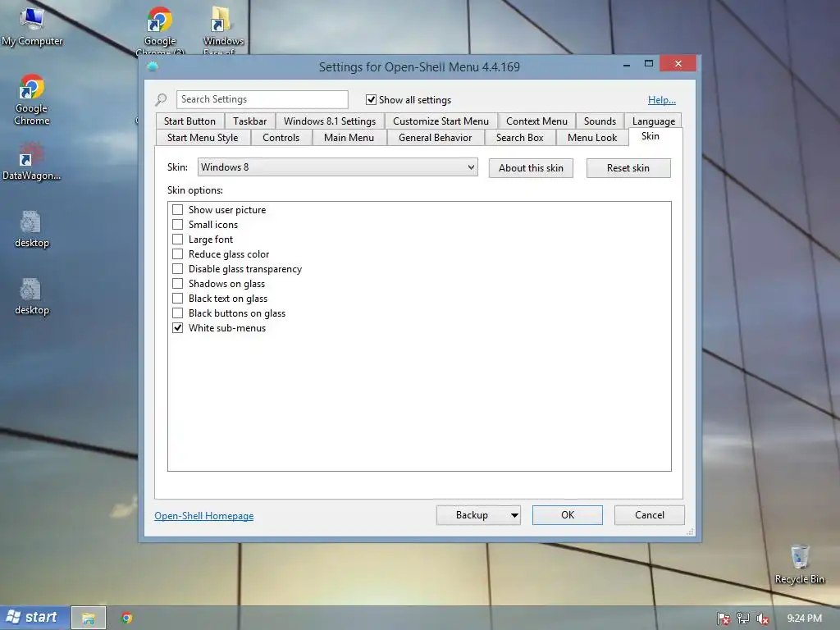The height and width of the screenshot is (630, 840).
Task: Switch to Start Menu Style tab
Action: click(203, 138)
